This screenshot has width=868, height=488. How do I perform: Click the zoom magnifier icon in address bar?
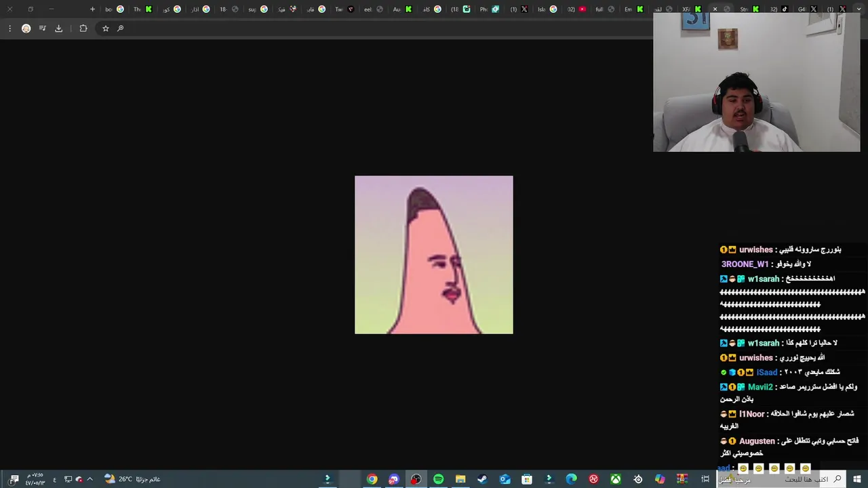pyautogui.click(x=120, y=28)
